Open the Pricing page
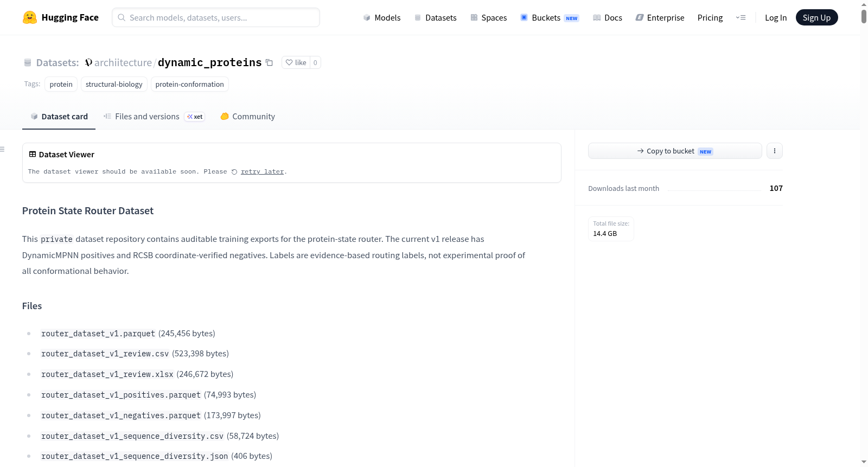 click(x=710, y=17)
